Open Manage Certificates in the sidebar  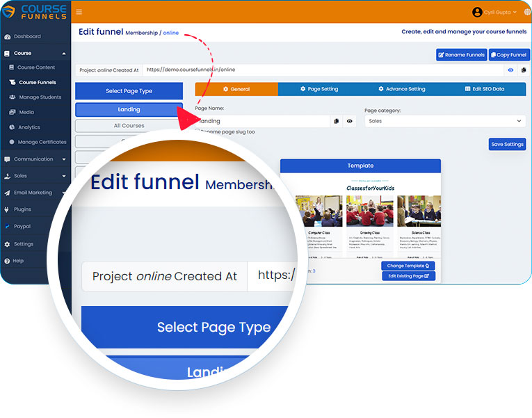42,142
